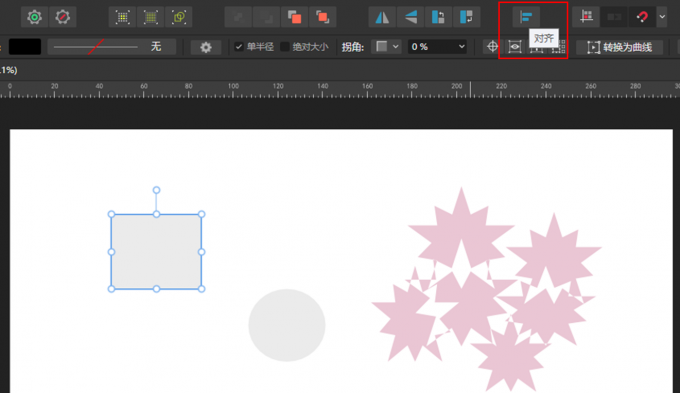Click the black stroke color swatch
Viewport: 680px width, 393px height.
25,46
